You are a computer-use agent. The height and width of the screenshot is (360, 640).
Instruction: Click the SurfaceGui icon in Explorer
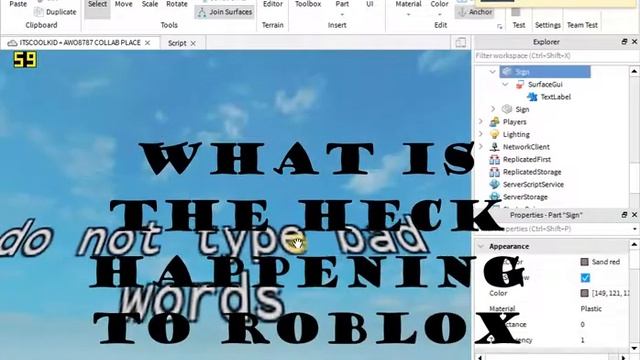pyautogui.click(x=520, y=84)
